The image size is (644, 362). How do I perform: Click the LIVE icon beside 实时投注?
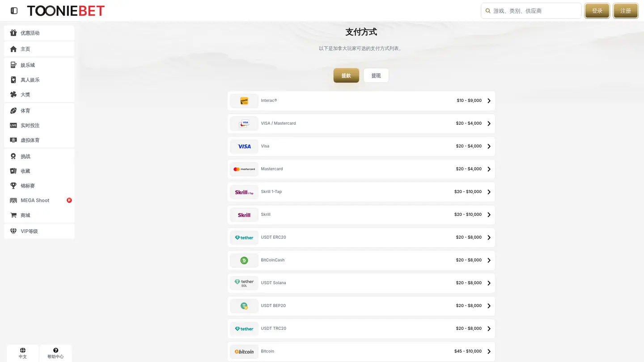tap(13, 125)
